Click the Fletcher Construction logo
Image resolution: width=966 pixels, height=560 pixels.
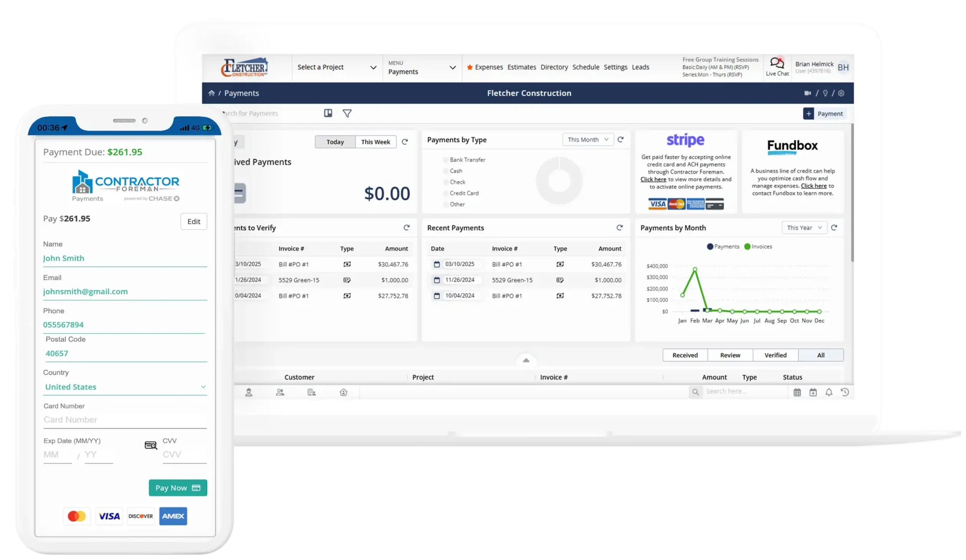pyautogui.click(x=245, y=67)
